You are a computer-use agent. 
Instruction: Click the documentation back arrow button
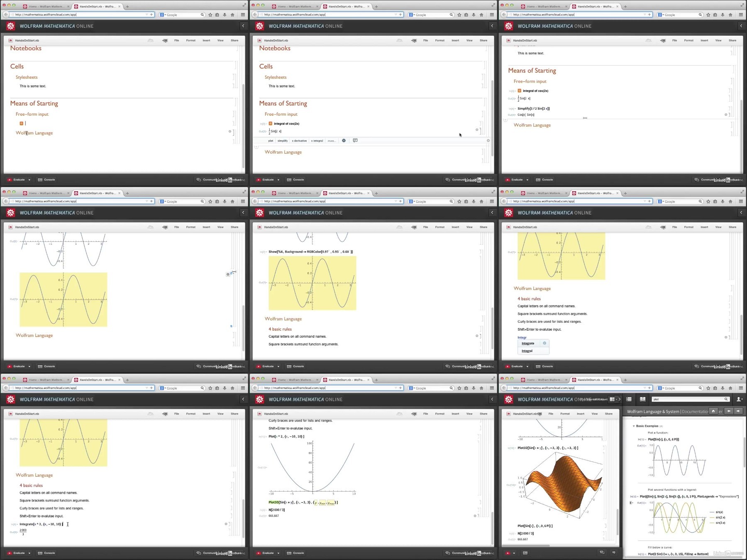click(729, 411)
